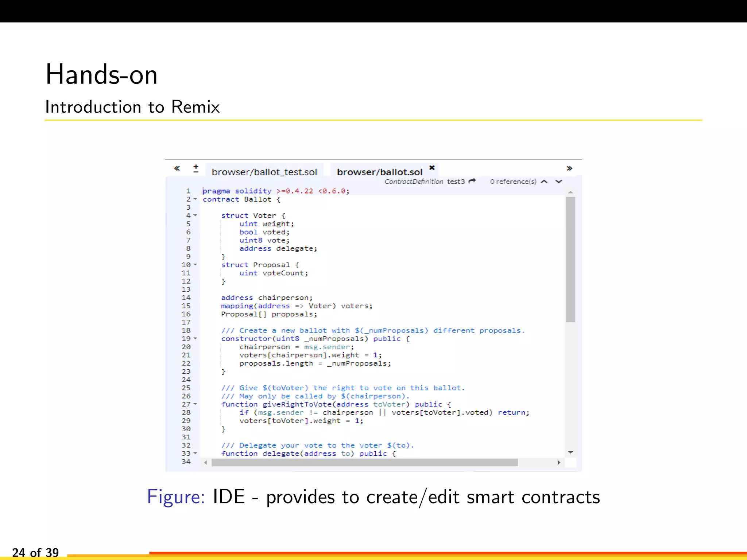Collapse the left panel with double-chevron icon
Image resolution: width=747 pixels, height=560 pixels.
pos(177,168)
